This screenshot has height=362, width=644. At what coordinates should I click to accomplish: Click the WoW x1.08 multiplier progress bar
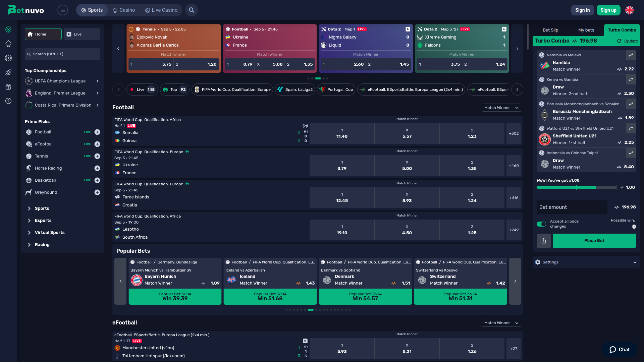tap(576, 187)
